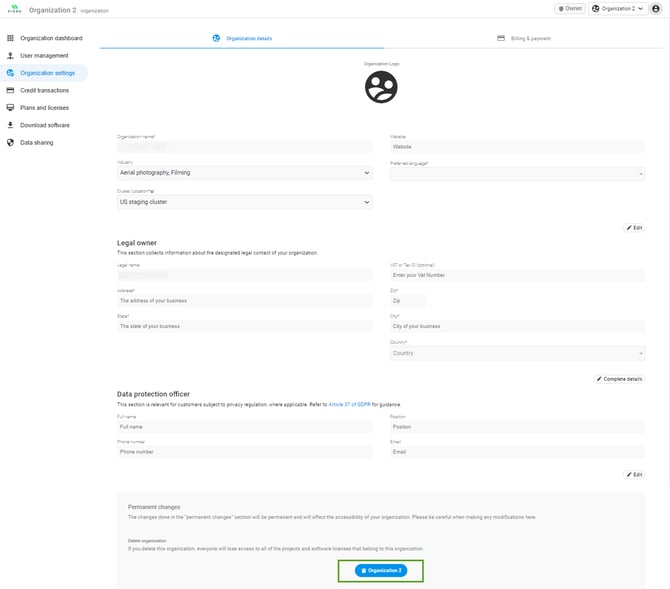Click the blue delete Organization 2 button

[x=381, y=570]
